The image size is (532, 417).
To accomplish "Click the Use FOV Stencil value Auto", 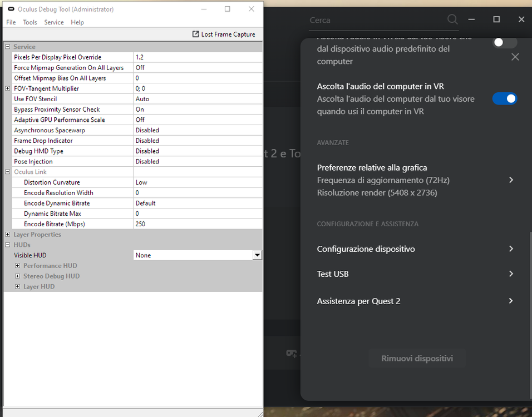I will 198,99.
